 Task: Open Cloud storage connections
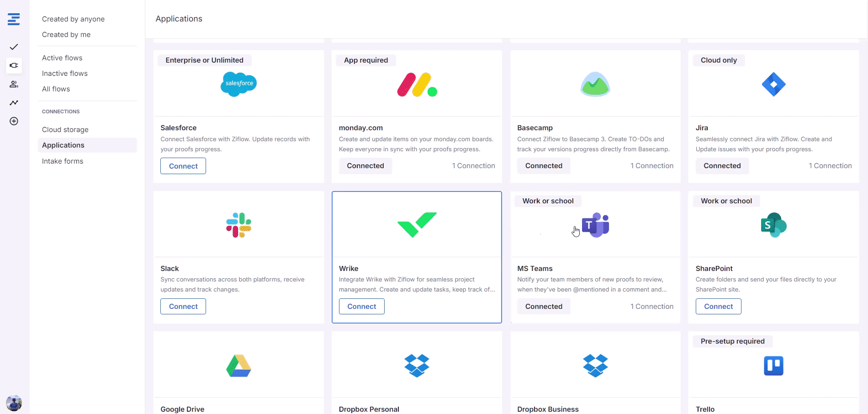(65, 130)
